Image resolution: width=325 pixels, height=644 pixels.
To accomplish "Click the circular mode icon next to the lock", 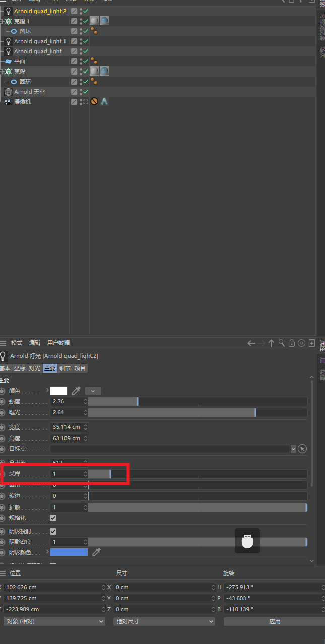I will (x=302, y=343).
